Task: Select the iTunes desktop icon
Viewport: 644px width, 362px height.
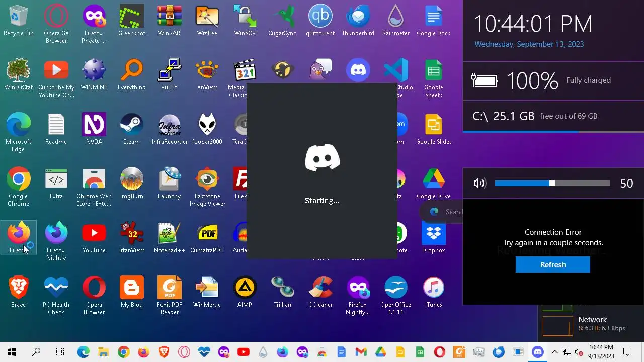Action: point(433,293)
